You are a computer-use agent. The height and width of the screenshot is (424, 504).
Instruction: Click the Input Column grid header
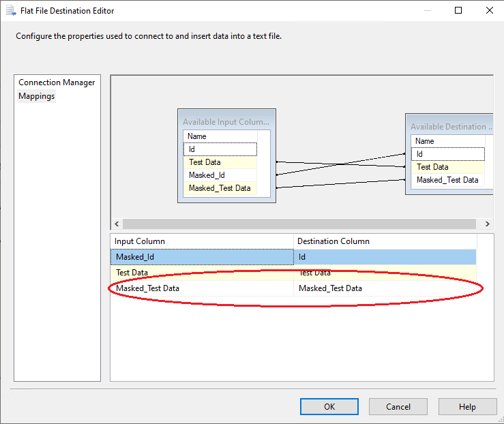click(x=202, y=241)
